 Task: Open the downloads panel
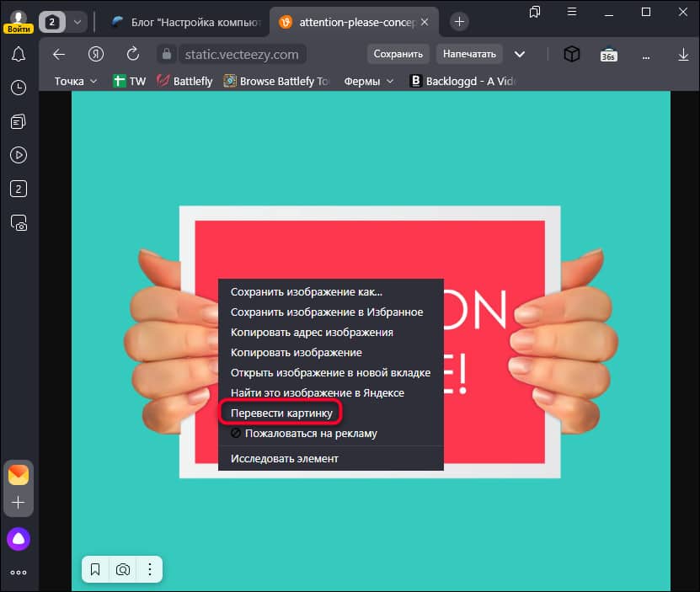point(683,55)
